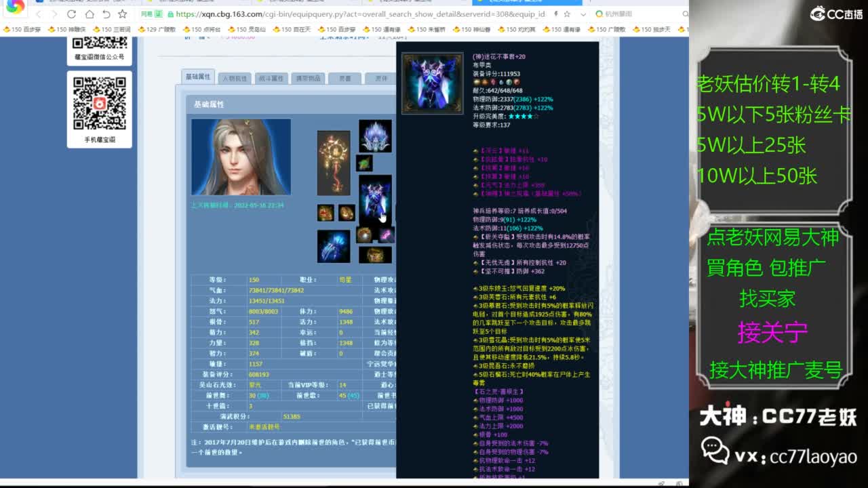Click the 敏捷 value 1157
This screenshot has width=868, height=488.
(256, 364)
